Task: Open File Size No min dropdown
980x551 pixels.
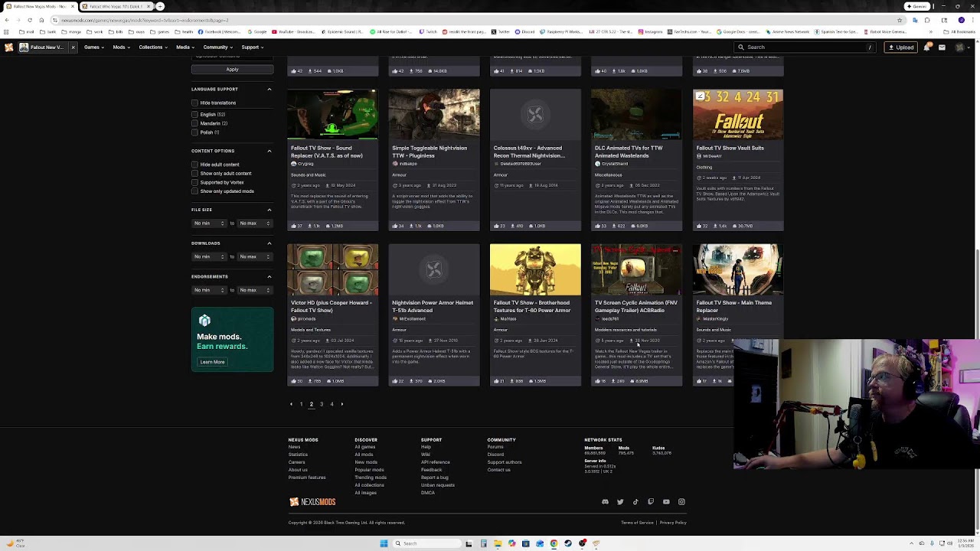Action: click(209, 223)
